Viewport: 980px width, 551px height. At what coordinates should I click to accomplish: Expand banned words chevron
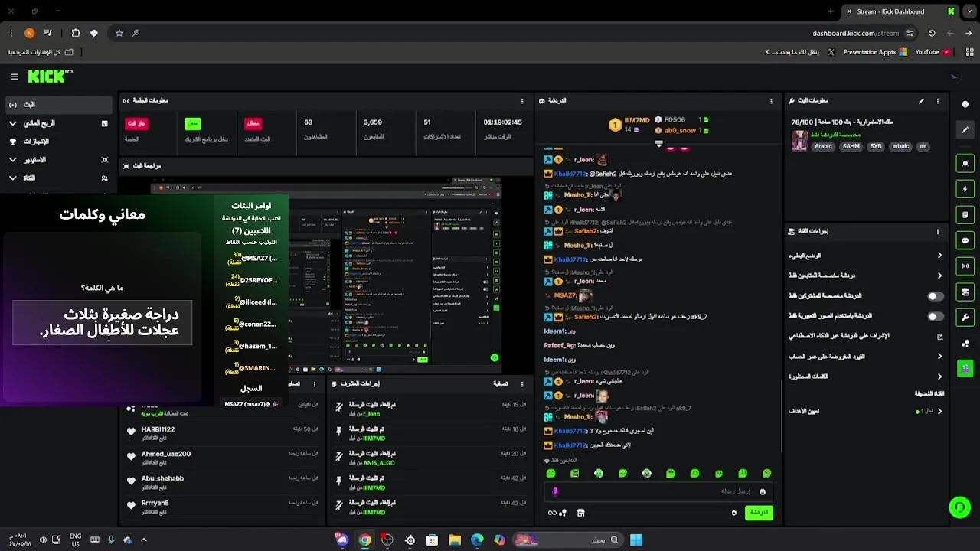939,377
